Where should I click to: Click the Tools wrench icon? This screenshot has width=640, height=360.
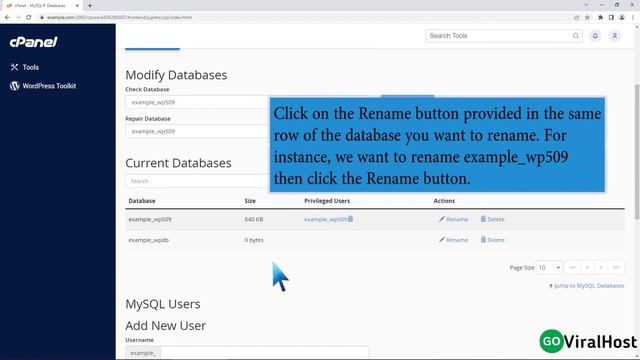[14, 67]
